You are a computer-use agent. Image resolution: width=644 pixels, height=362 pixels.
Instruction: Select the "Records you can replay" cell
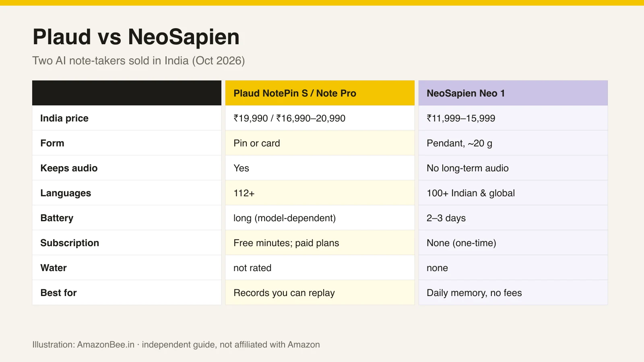[320, 293]
